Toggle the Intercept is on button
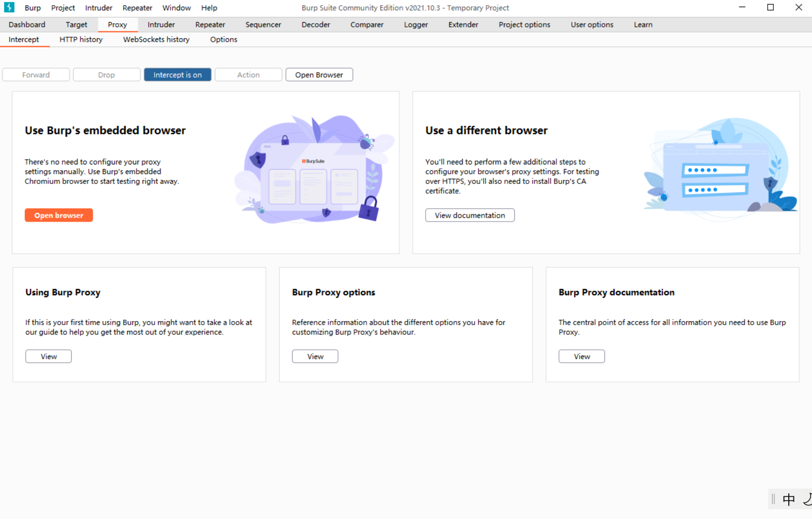812x519 pixels. [x=177, y=75]
